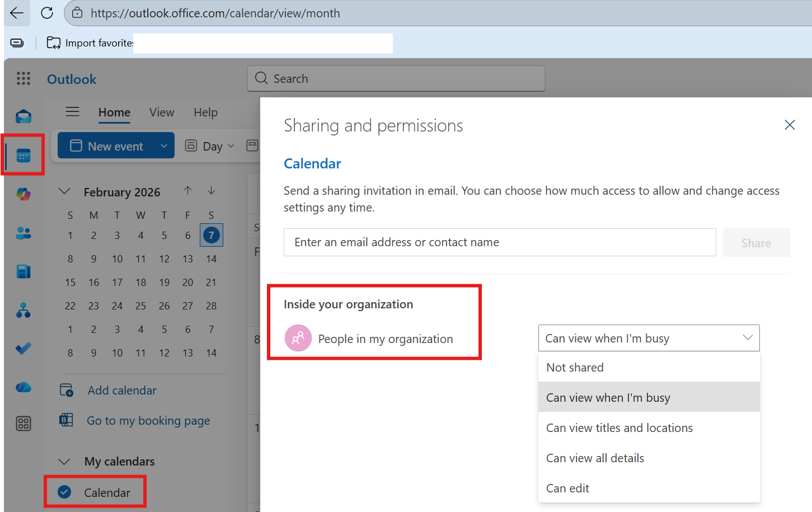The image size is (812, 512).
Task: Open Copilot from the left rail
Action: click(24, 194)
